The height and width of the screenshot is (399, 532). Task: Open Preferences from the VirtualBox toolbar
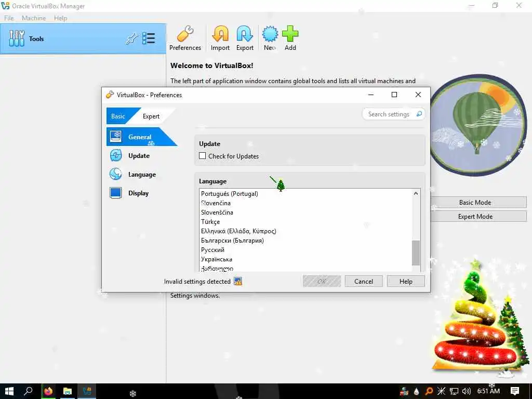pos(185,38)
